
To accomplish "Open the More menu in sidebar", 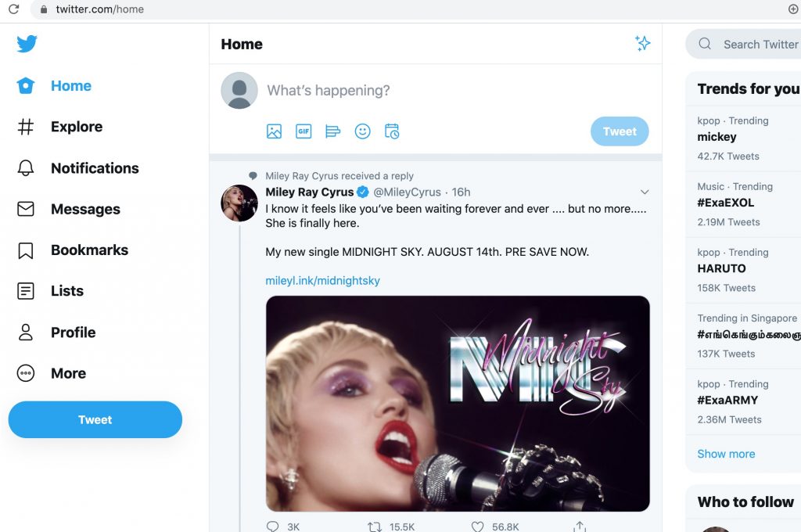I will pyautogui.click(x=52, y=373).
